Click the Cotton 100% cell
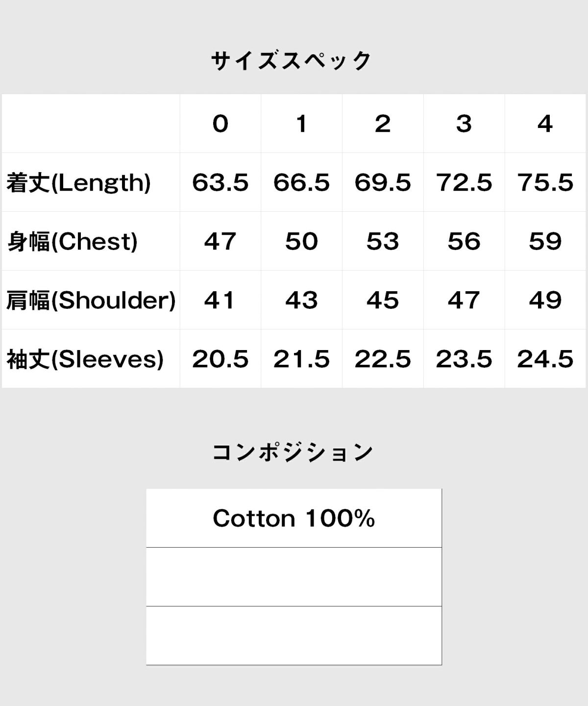This screenshot has width=588, height=706. [294, 518]
